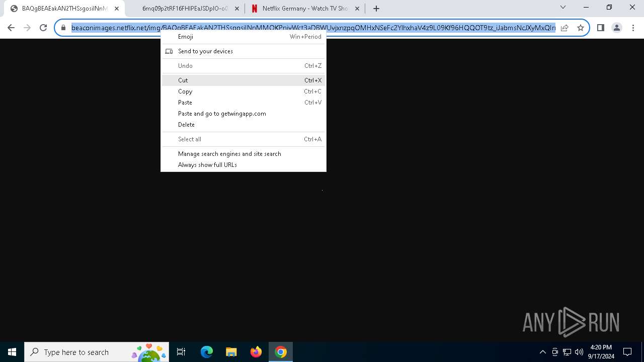644x362 pixels.
Task: Enable Always show full URLs
Action: tap(244, 165)
